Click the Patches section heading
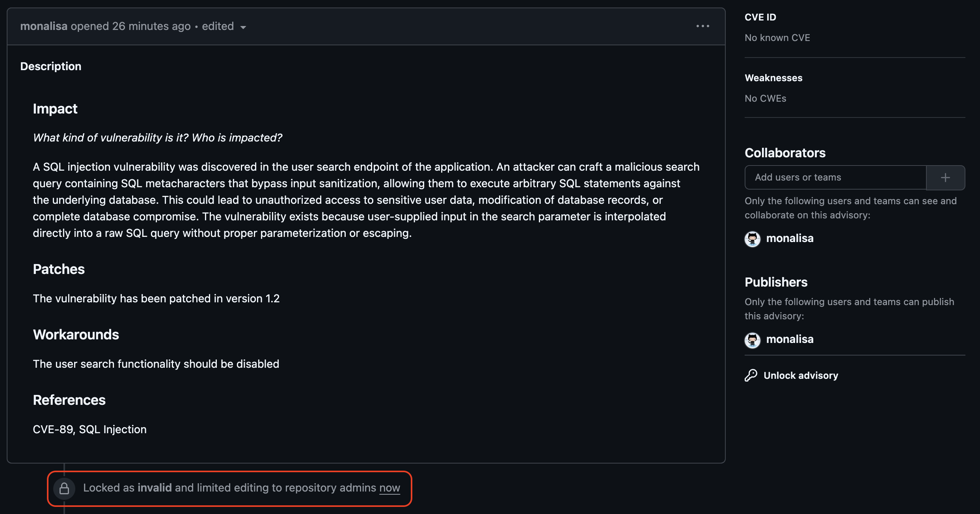980x514 pixels. (x=59, y=269)
